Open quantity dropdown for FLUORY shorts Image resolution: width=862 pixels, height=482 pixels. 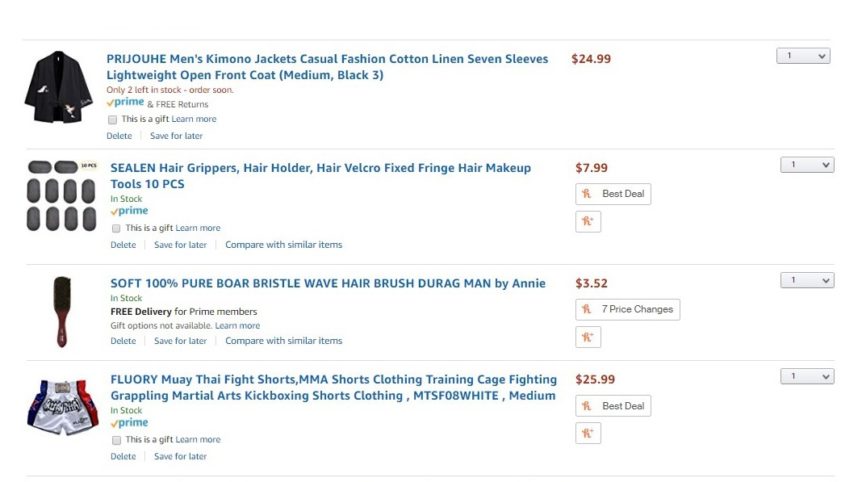click(807, 376)
